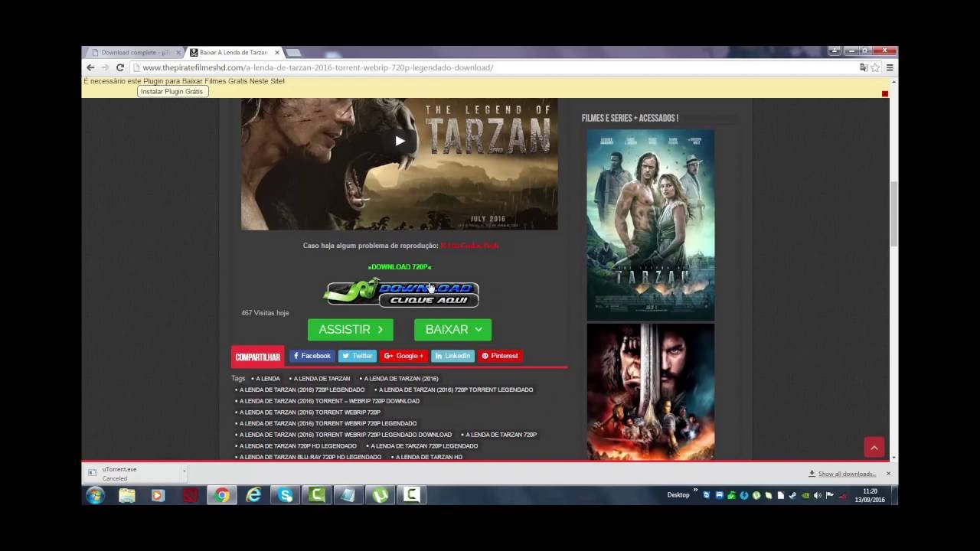Click the COMPARTILHAR red label
The height and width of the screenshot is (551, 980).
[257, 357]
